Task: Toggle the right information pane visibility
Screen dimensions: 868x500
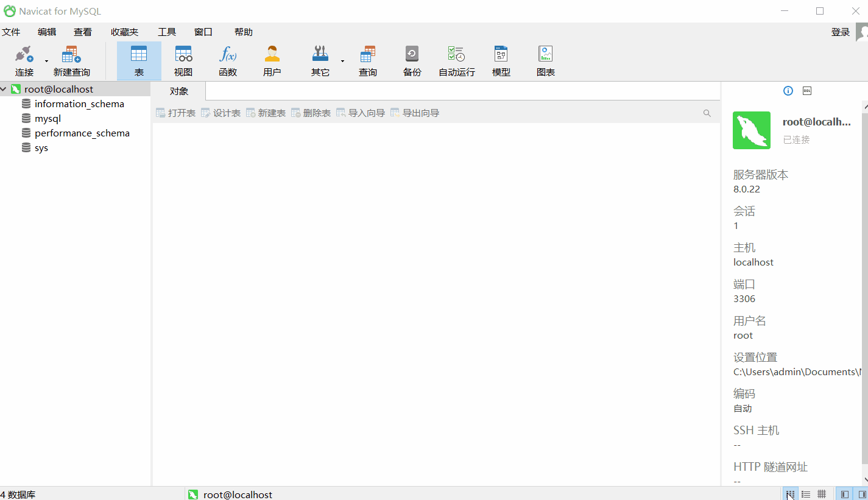Action: (x=861, y=494)
